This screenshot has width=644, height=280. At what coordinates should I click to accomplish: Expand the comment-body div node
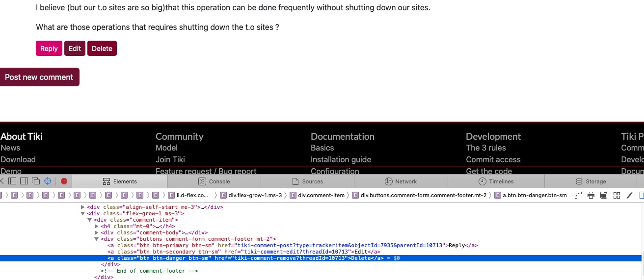coord(96,233)
